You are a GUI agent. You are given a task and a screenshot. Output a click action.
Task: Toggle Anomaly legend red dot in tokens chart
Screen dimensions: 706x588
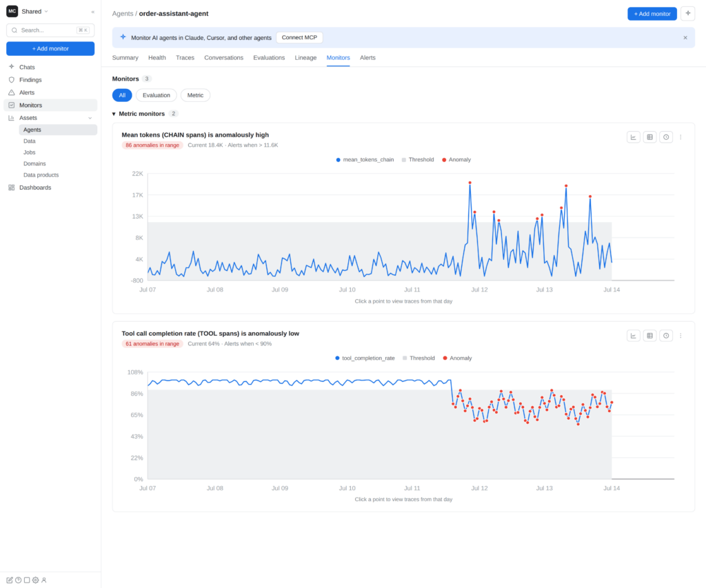(444, 160)
